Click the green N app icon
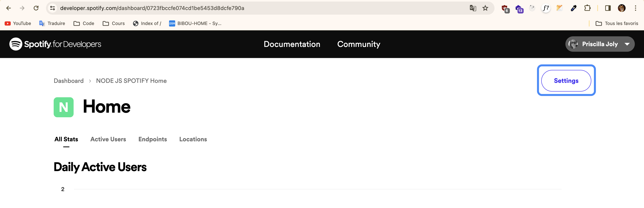This screenshot has height=208, width=644. 63,107
